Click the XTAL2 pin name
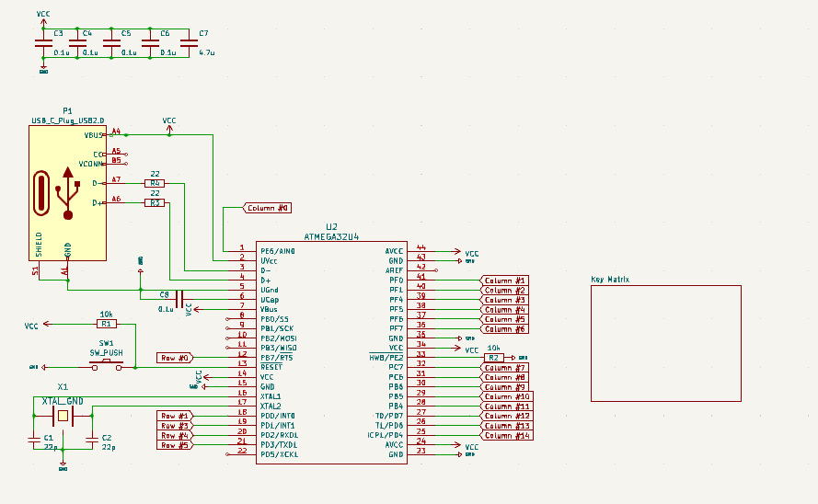The width and height of the screenshot is (818, 504). [x=271, y=406]
